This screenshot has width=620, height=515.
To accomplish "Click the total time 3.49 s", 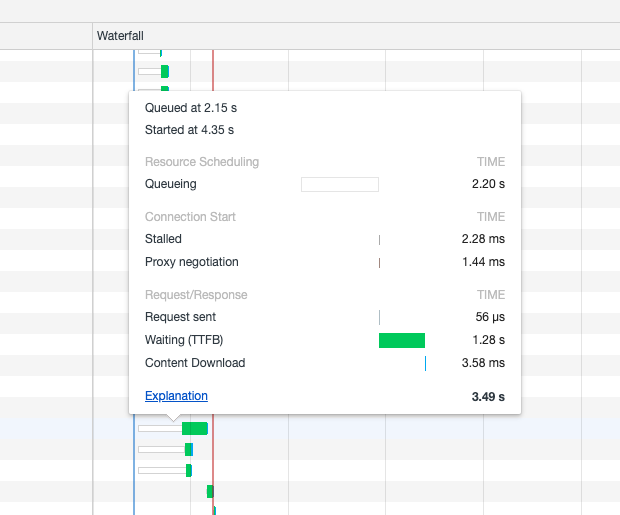I will (x=488, y=397).
